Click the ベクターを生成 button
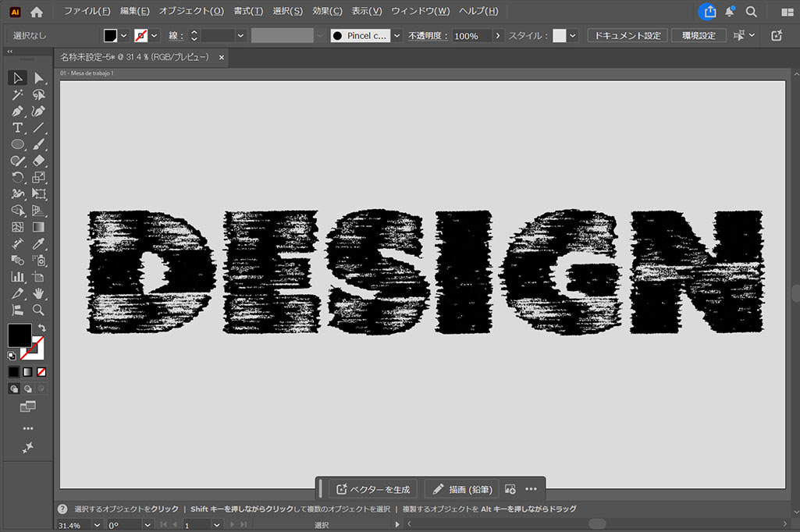 tap(372, 489)
